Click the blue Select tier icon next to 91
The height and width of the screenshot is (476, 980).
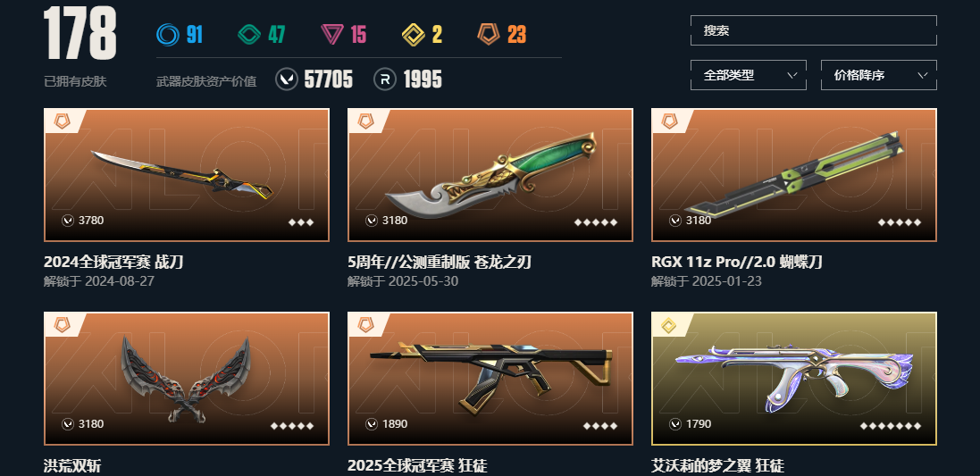pos(167,34)
